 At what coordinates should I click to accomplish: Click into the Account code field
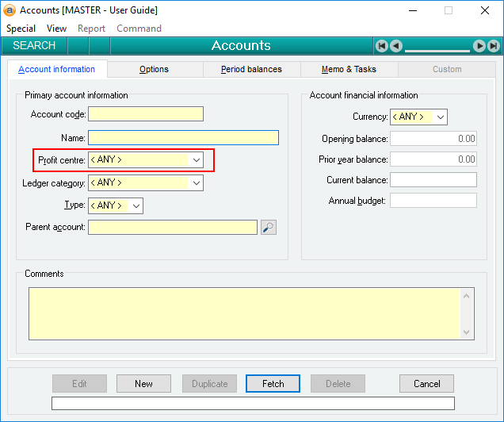146,114
